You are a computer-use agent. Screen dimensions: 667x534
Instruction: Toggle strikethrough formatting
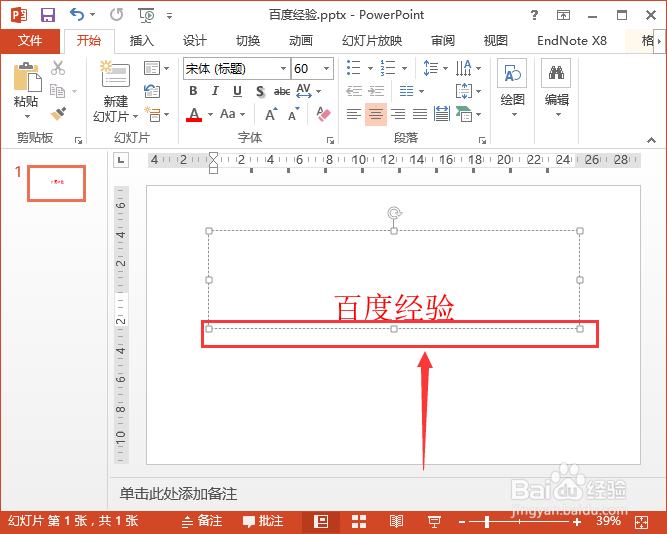(282, 91)
